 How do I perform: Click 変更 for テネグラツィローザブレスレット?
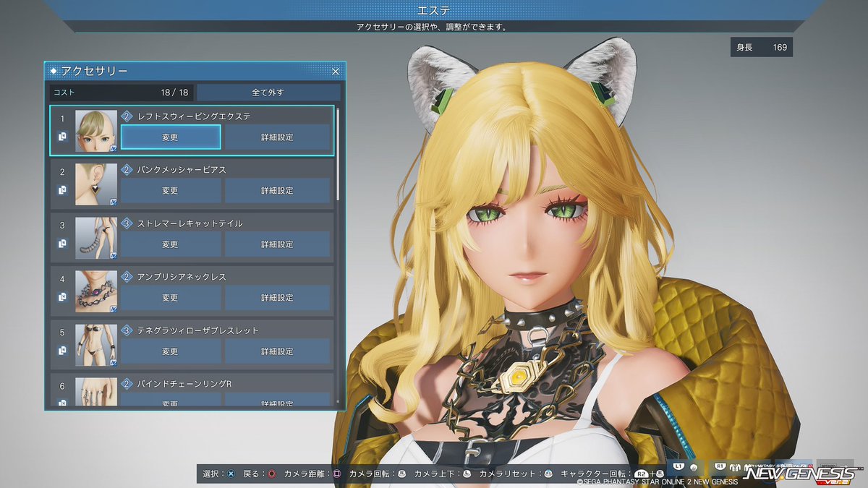click(x=170, y=351)
